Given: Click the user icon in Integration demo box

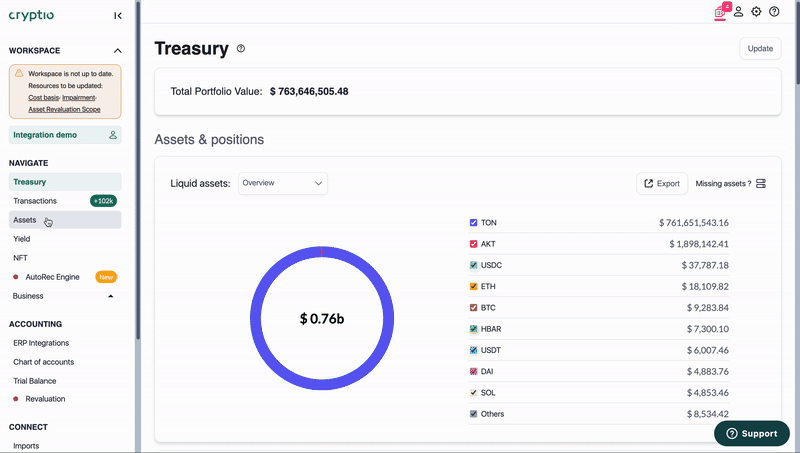Looking at the screenshot, I should [x=113, y=135].
